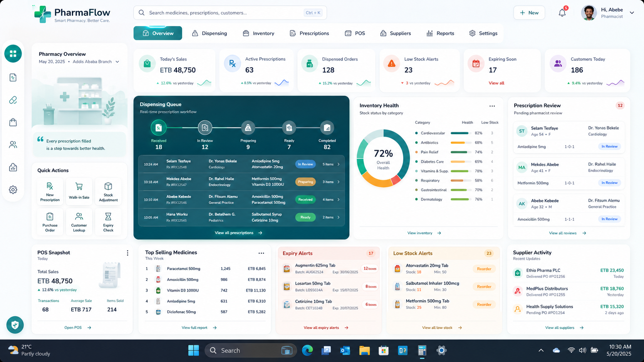Open Windows Start menu

pyautogui.click(x=194, y=350)
